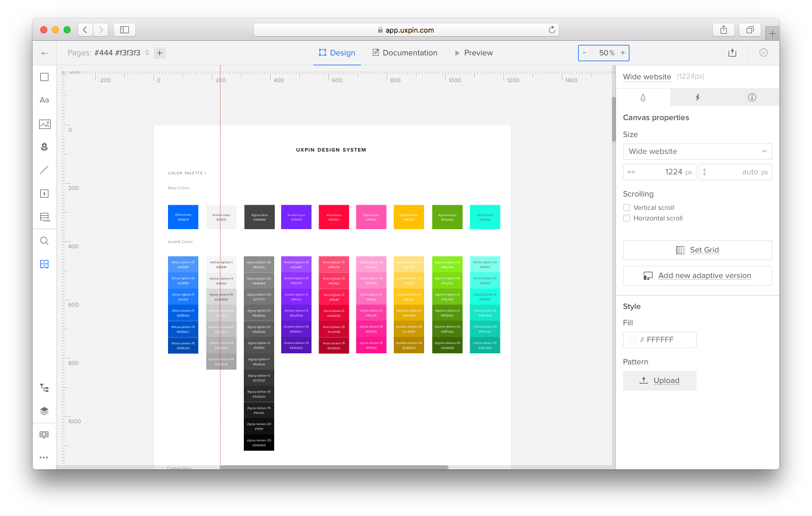Image resolution: width=812 pixels, height=516 pixels.
Task: Select the @pink-base swatch on canvas
Action: tap(371, 217)
